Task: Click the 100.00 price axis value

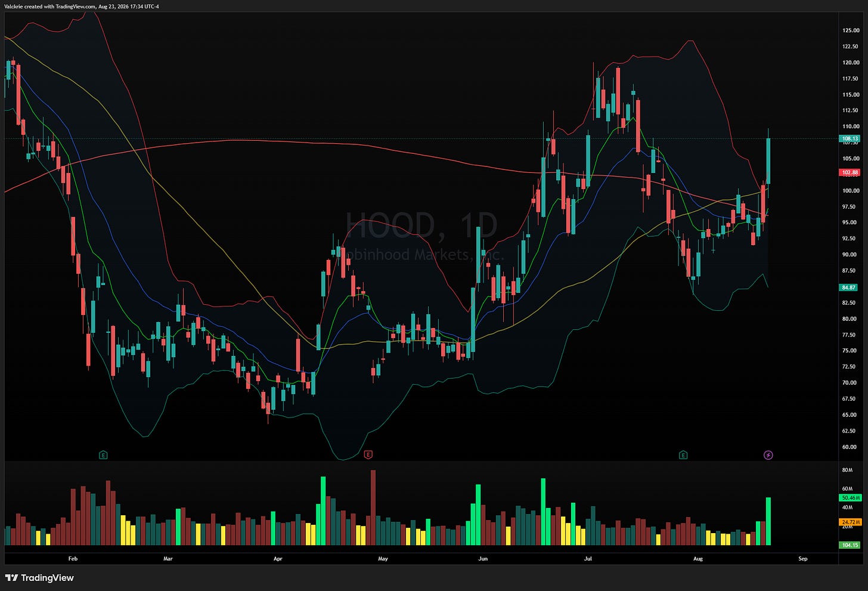Action: (851, 191)
